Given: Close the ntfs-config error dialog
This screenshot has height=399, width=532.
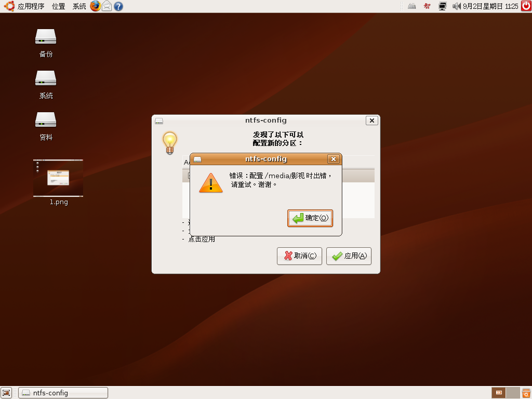Looking at the screenshot, I should coord(333,159).
